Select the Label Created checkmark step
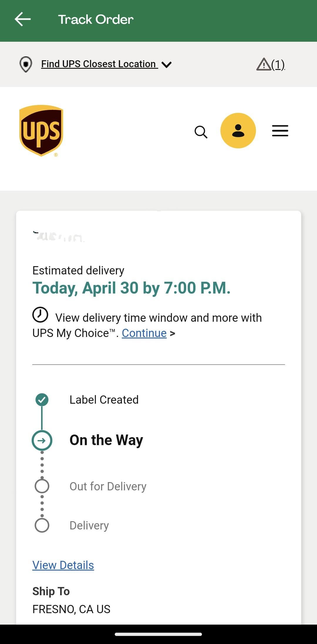 42,400
